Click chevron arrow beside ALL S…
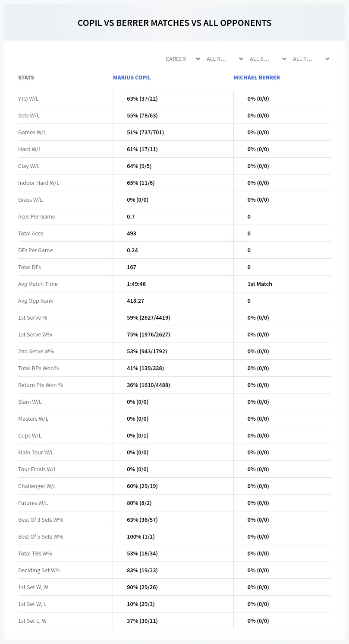This screenshot has height=644, width=349. pos(284,59)
